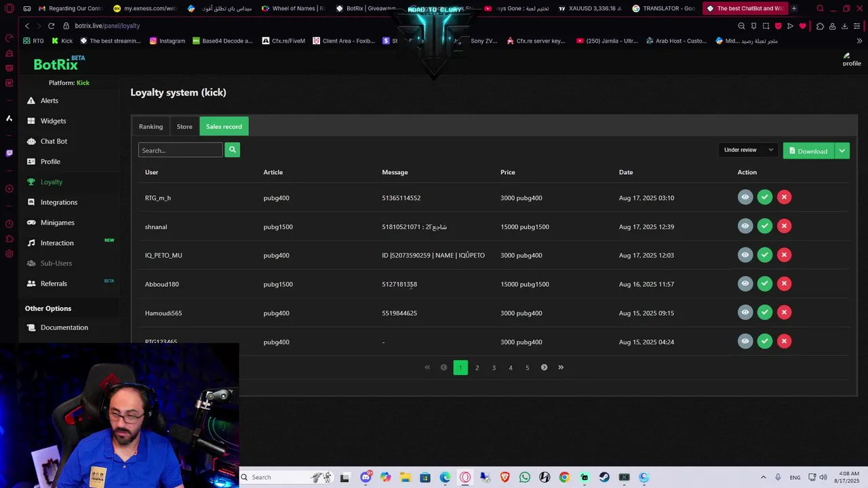The width and height of the screenshot is (868, 488).
Task: Click the ENG language indicator
Action: pyautogui.click(x=795, y=477)
